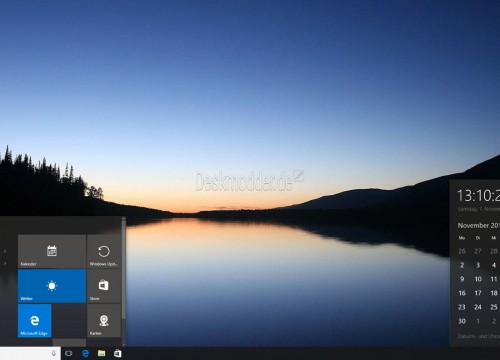
Task: Click the November month header in calendar
Action: click(478, 225)
